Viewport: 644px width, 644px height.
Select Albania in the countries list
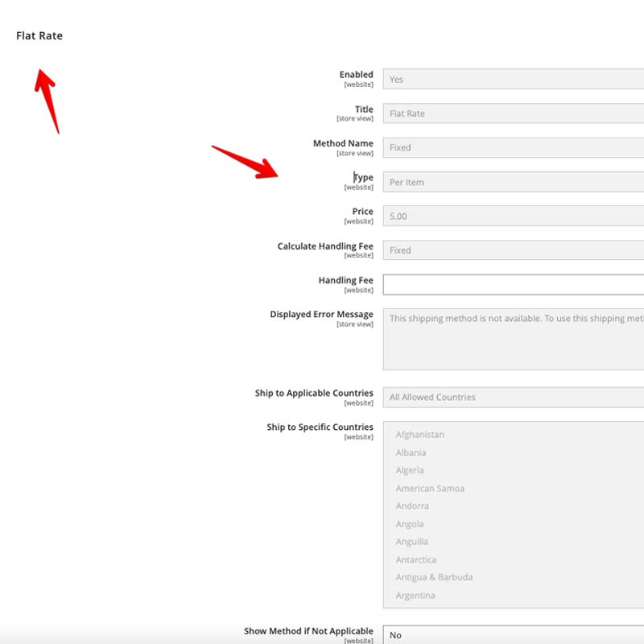pos(411,452)
